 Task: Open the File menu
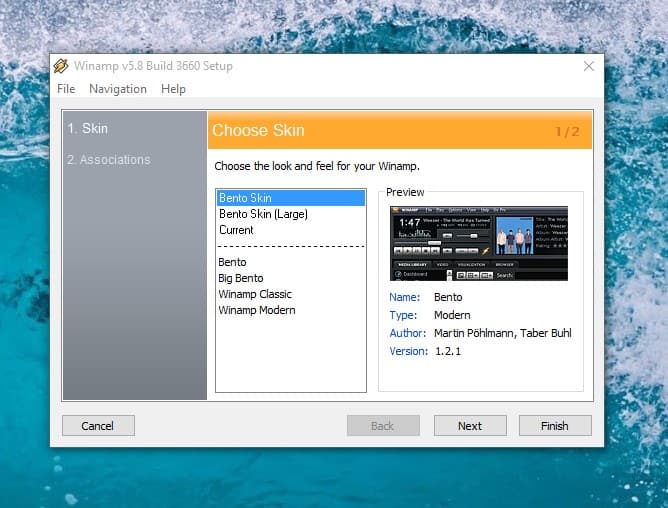(x=66, y=89)
